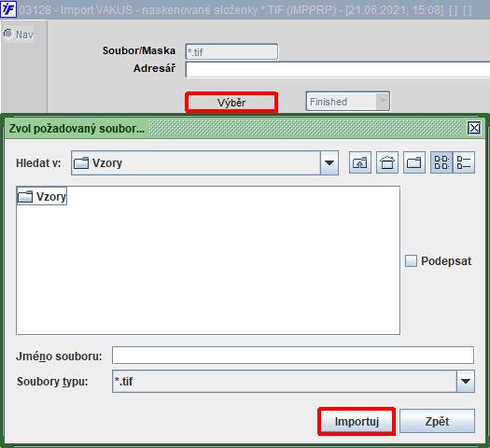The height and width of the screenshot is (448, 490).
Task: Expand the Hledat v folder dropdown arrow
Action: pos(329,162)
